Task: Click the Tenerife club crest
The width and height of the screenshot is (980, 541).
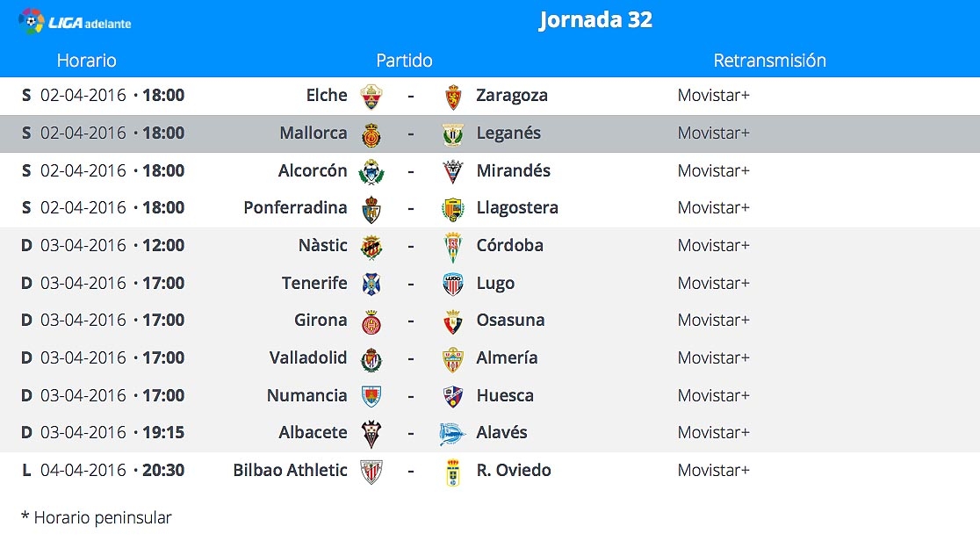Action: (x=371, y=284)
